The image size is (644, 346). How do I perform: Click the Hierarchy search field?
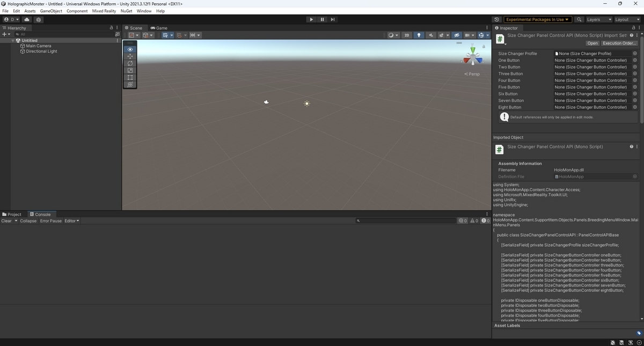(x=63, y=34)
